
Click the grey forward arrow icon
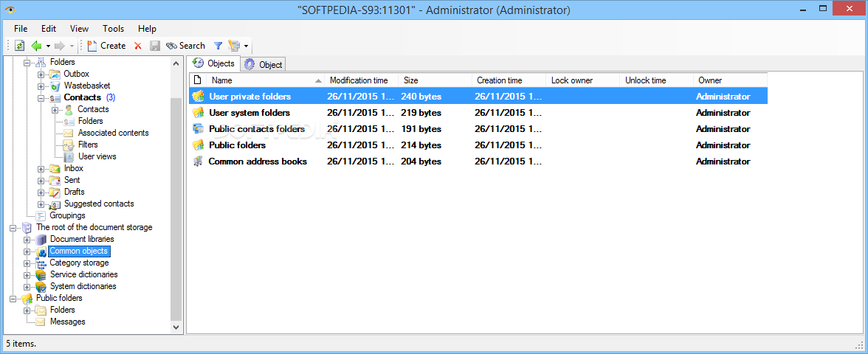(60, 46)
